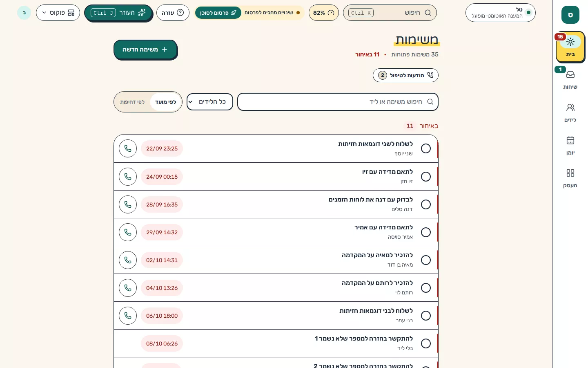Open שיחות conversations in sidebar
The height and width of the screenshot is (368, 588).
pos(570,80)
